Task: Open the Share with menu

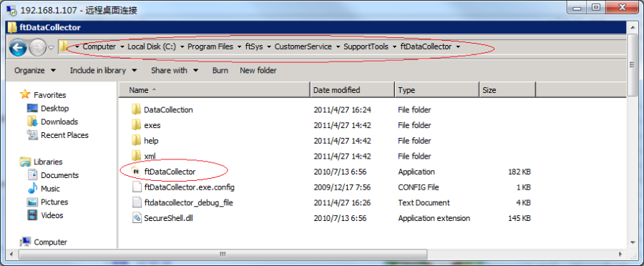Action: coord(175,70)
